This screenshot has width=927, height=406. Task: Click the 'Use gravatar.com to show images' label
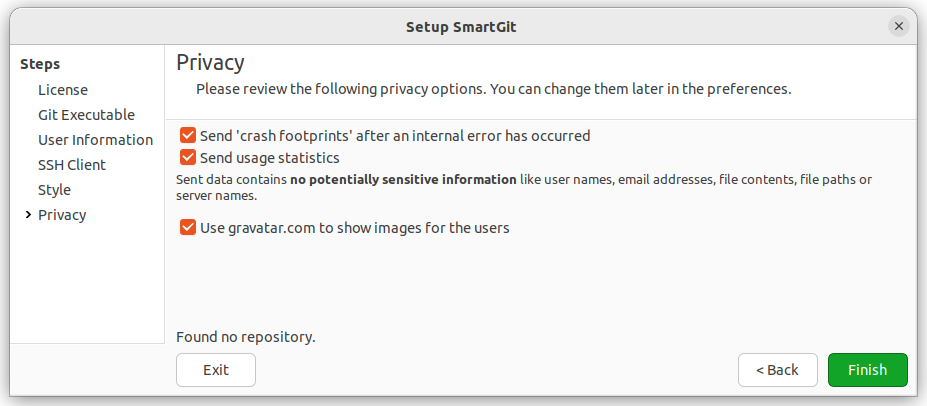(355, 228)
